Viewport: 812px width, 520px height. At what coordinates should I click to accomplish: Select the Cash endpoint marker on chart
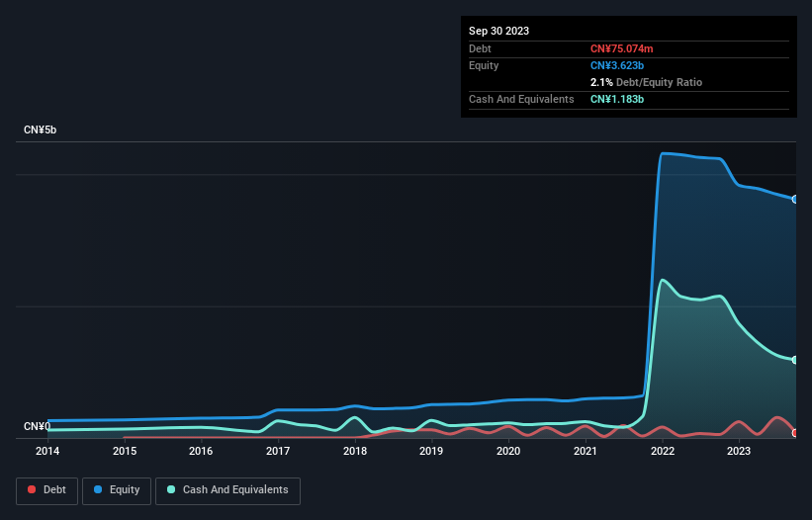tap(795, 360)
